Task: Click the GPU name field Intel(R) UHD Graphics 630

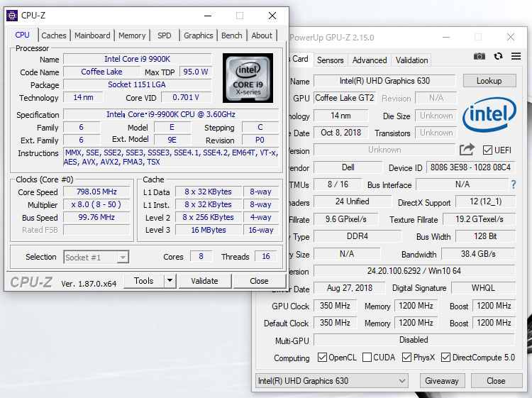Action: tap(384, 81)
